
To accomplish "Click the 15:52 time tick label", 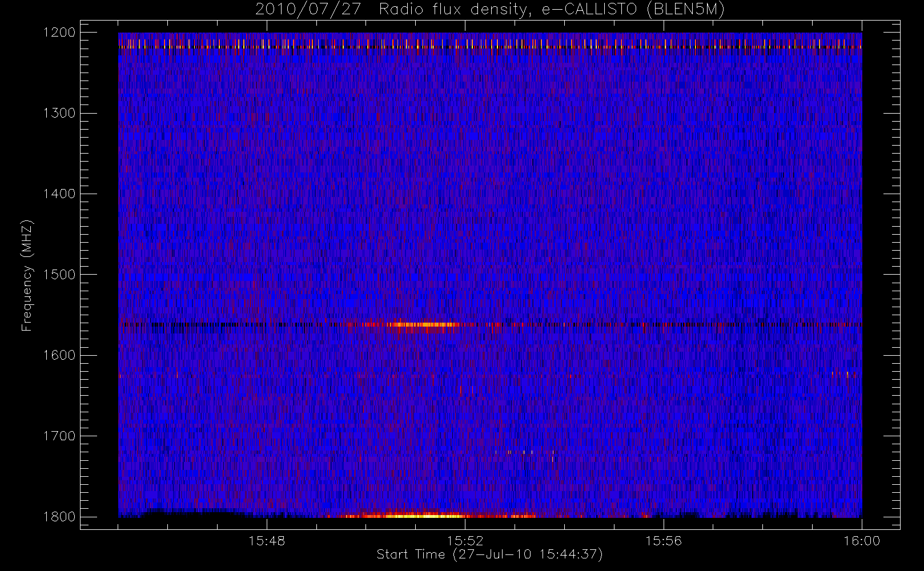I will click(465, 540).
